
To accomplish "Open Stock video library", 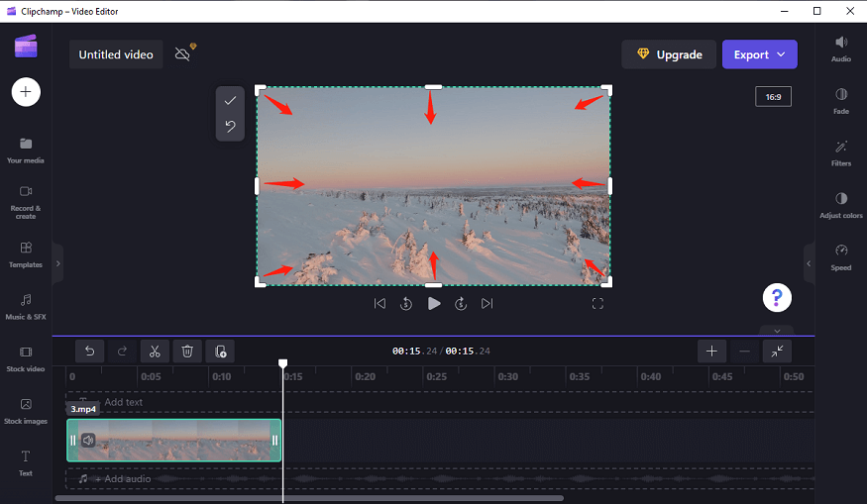I will pos(26,359).
